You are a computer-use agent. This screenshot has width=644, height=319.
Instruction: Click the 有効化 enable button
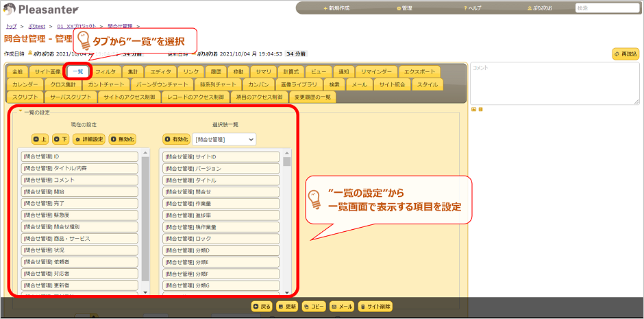176,139
